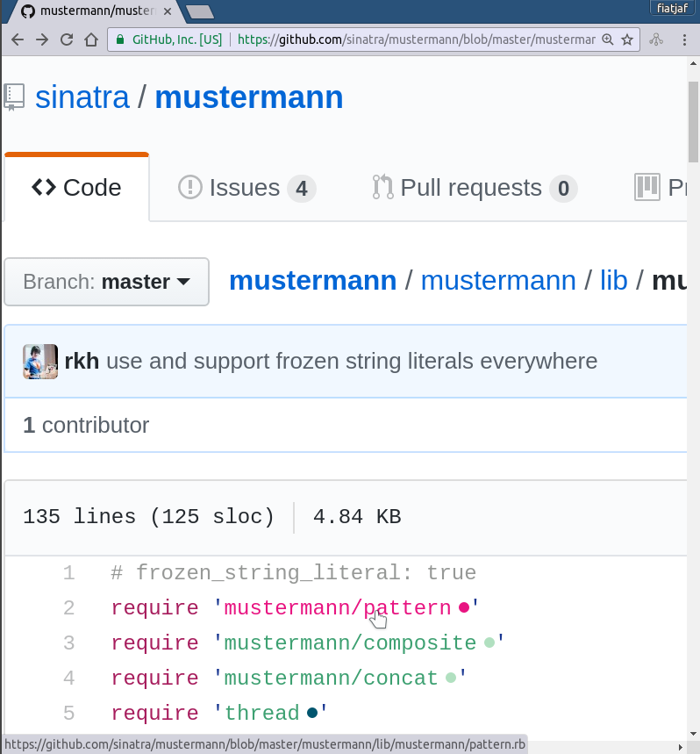Open the browser home page icon
Viewport: 700px width, 754px height.
click(x=91, y=39)
